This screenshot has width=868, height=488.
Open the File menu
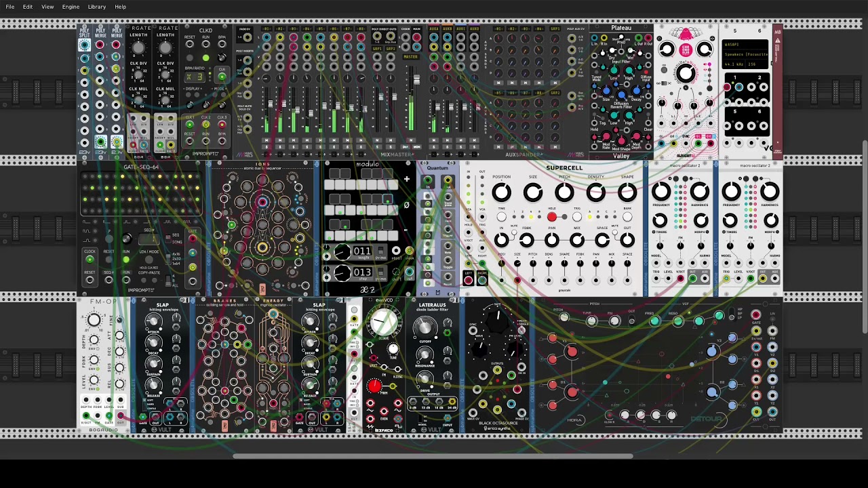point(10,7)
